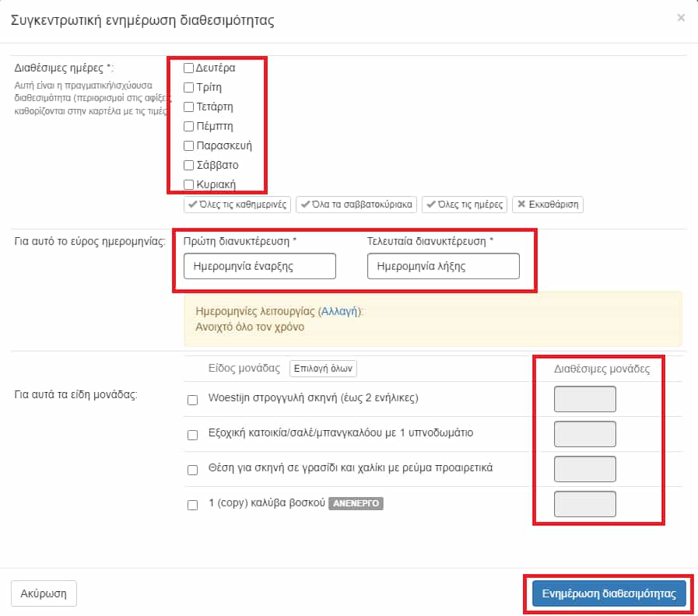Enable the Τετάρτη day checkbox
The image size is (698, 616).
(x=189, y=107)
